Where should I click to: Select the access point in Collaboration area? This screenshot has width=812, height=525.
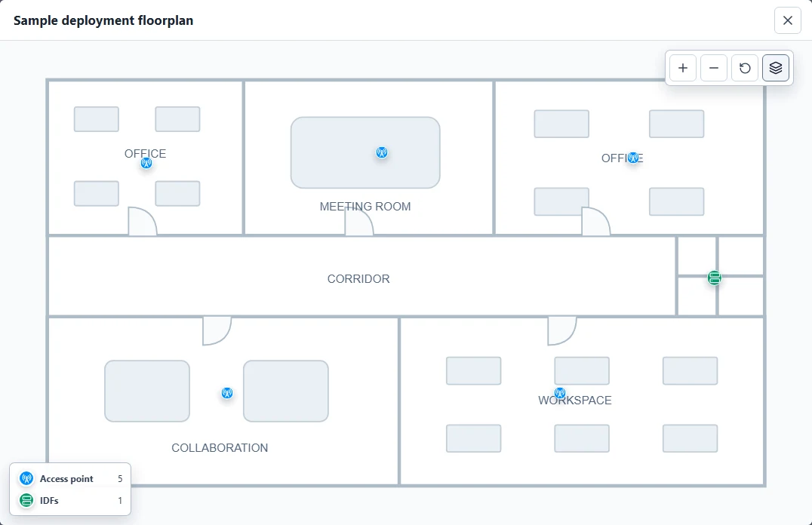click(227, 393)
